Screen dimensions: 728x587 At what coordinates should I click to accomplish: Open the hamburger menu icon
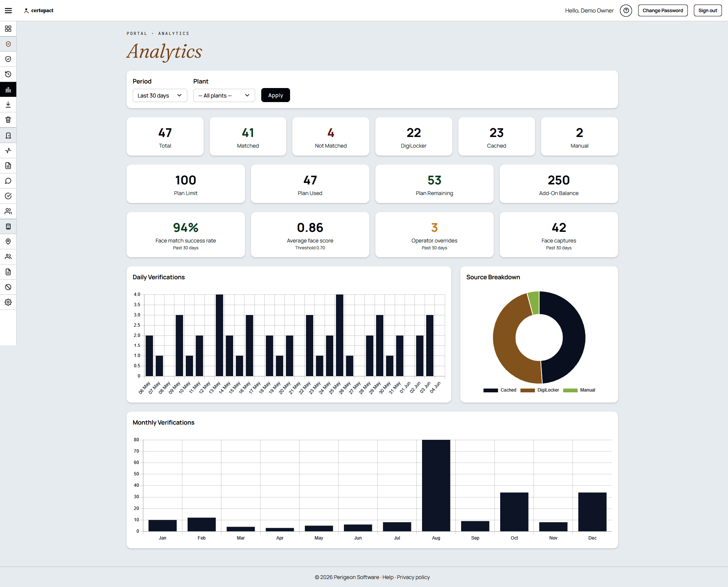(8, 11)
